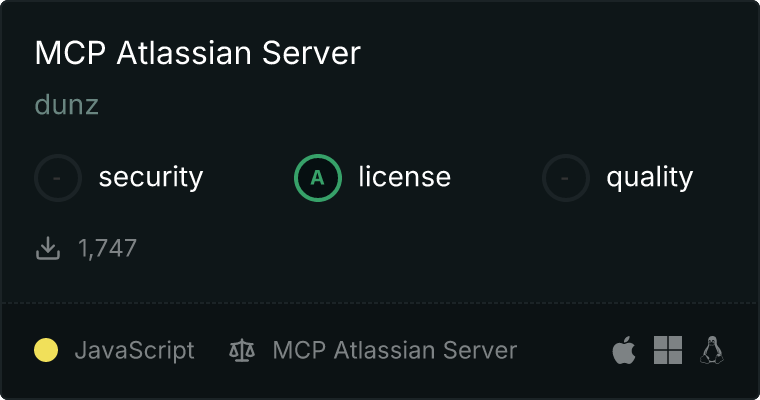
Task: Click the yellow JavaScript language dot
Action: pos(46,350)
